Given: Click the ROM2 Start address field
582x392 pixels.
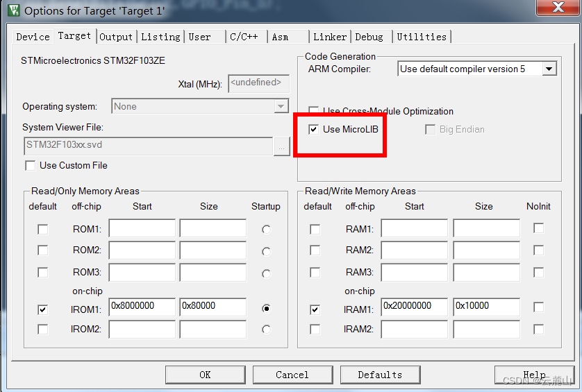Looking at the screenshot, I should coord(142,250).
